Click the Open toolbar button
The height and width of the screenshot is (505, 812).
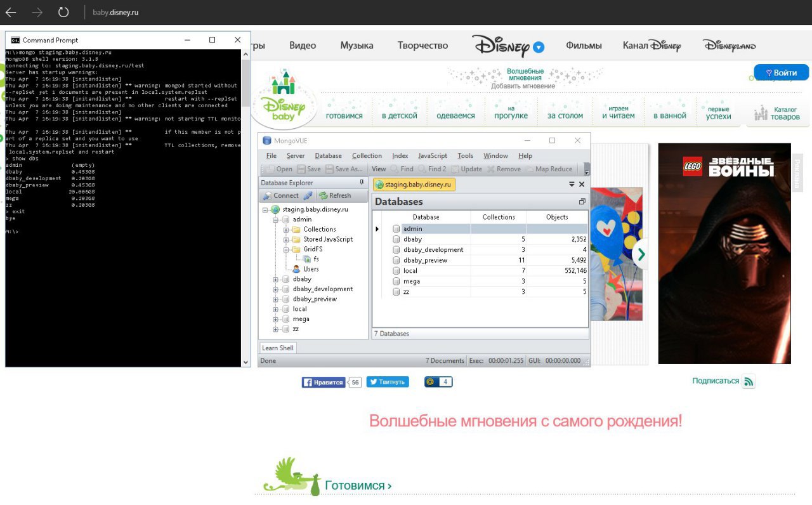[x=280, y=169]
